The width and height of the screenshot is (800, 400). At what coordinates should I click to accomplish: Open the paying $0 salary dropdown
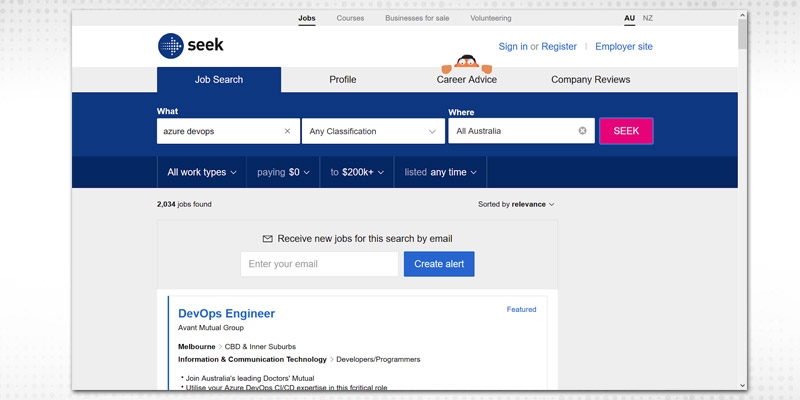click(283, 172)
